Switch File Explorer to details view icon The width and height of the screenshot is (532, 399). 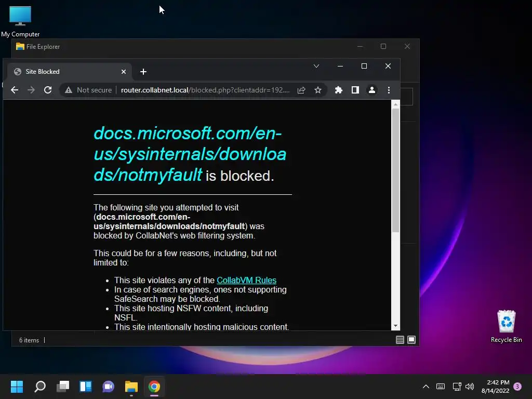(x=400, y=340)
